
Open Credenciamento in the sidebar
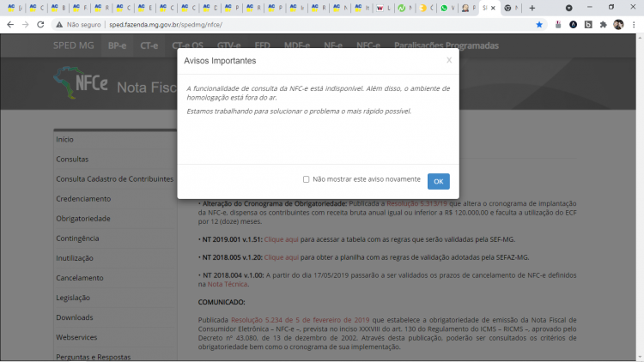[x=83, y=199]
